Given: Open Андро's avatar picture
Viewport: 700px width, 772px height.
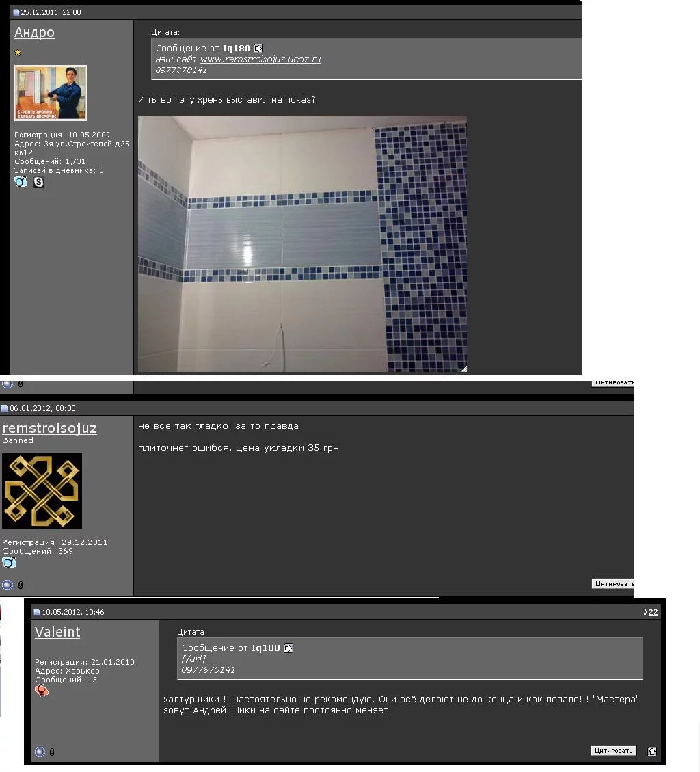Looking at the screenshot, I should click(51, 93).
